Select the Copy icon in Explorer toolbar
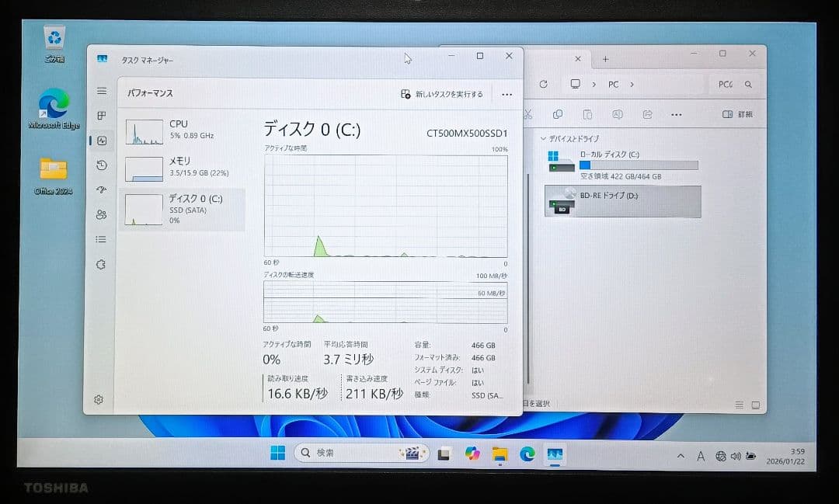The height and width of the screenshot is (504, 839). click(x=557, y=114)
